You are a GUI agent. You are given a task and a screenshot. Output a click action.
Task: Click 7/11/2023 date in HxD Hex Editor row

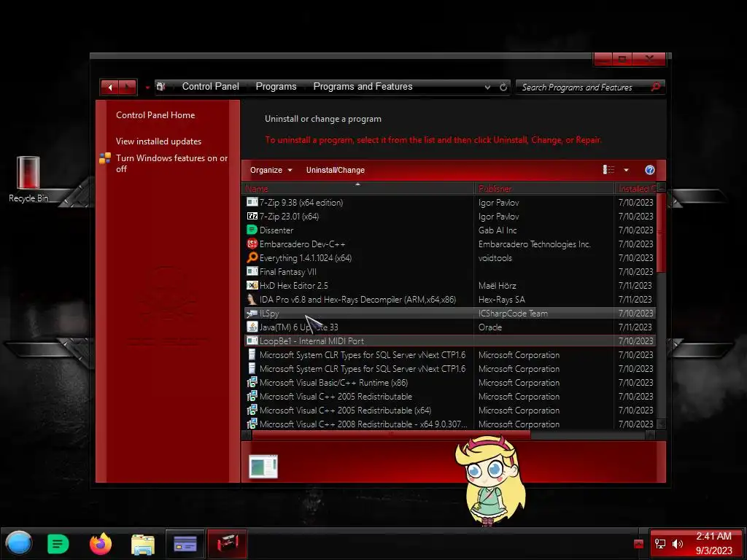pyautogui.click(x=635, y=285)
